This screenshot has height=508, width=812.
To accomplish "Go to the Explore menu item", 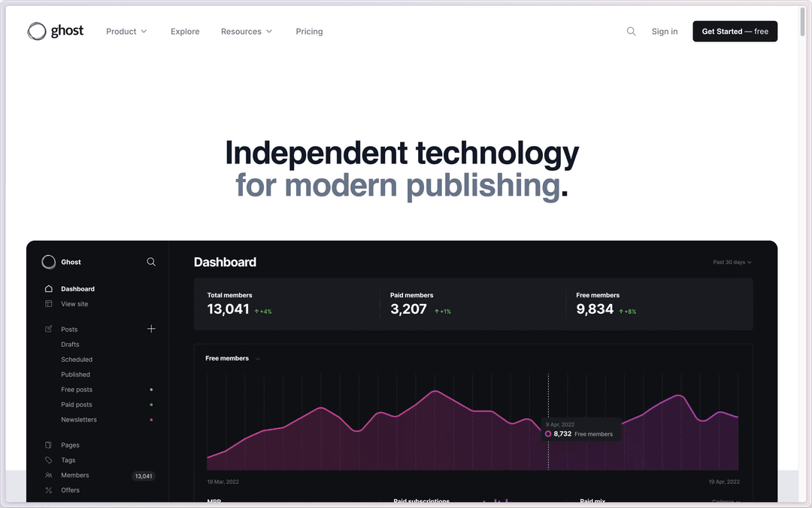I will click(185, 32).
